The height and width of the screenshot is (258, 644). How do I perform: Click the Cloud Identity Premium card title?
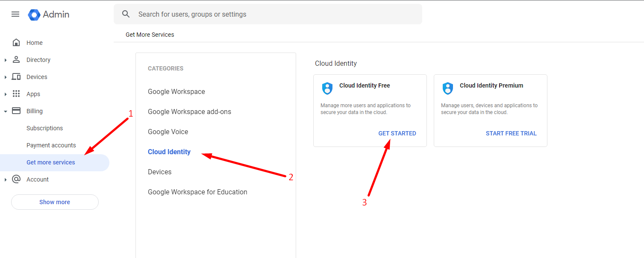pyautogui.click(x=491, y=85)
